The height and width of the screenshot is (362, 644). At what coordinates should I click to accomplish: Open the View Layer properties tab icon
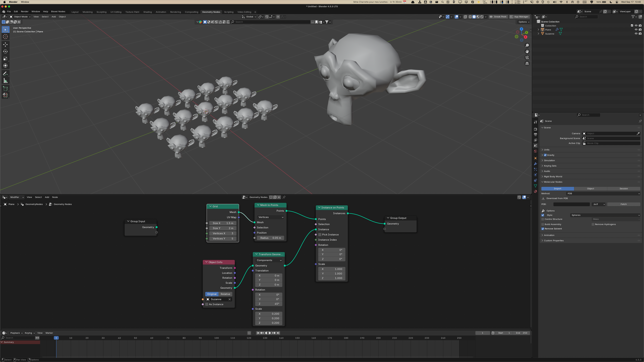coord(535,140)
